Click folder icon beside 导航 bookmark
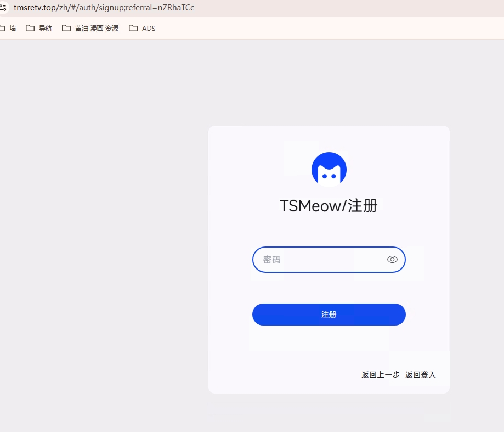Image resolution: width=504 pixels, height=432 pixels. tap(30, 29)
